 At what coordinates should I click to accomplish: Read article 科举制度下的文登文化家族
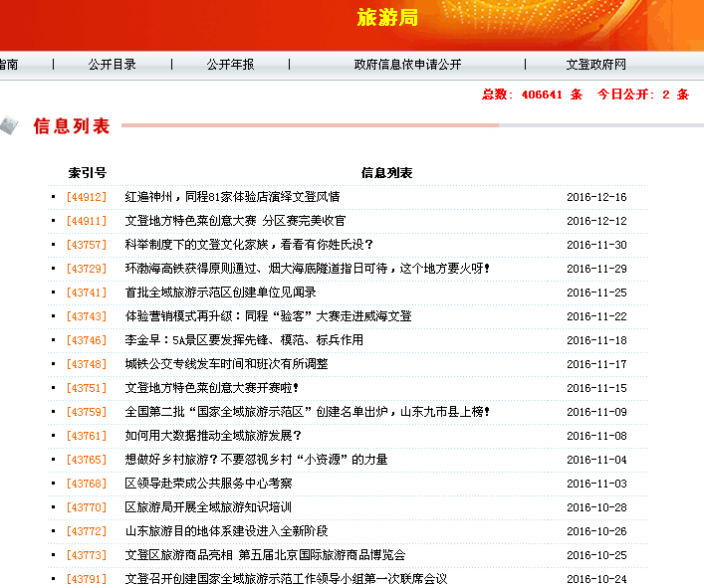(249, 245)
